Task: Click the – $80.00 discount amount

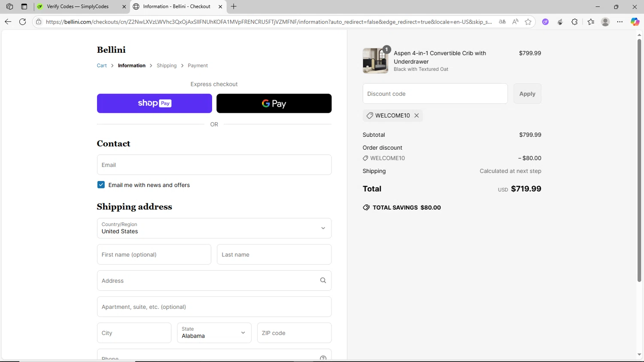Action: tap(530, 158)
